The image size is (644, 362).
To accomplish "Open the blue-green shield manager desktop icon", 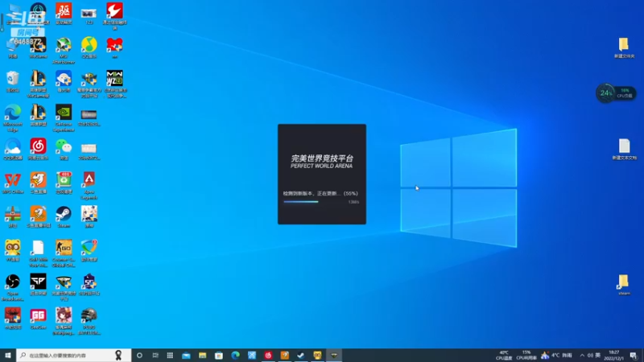I will pyautogui.click(x=89, y=250).
